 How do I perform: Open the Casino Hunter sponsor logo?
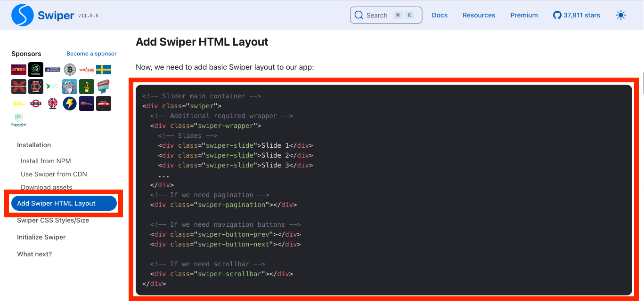(x=104, y=103)
